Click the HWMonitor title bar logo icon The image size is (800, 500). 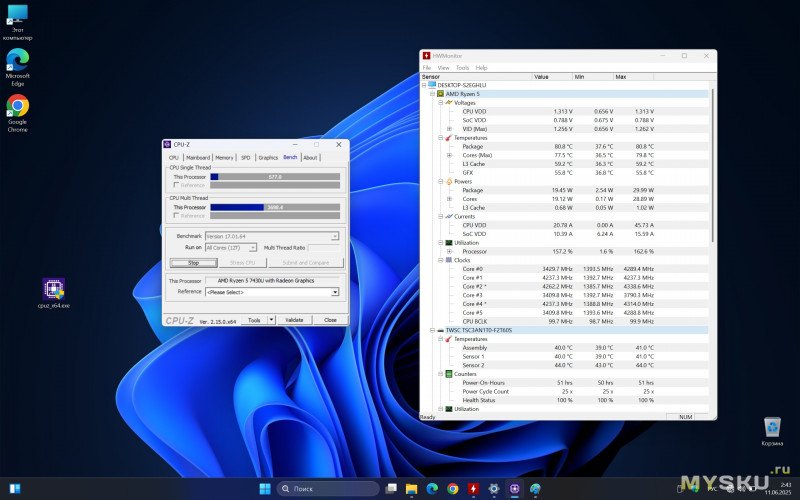(x=427, y=56)
